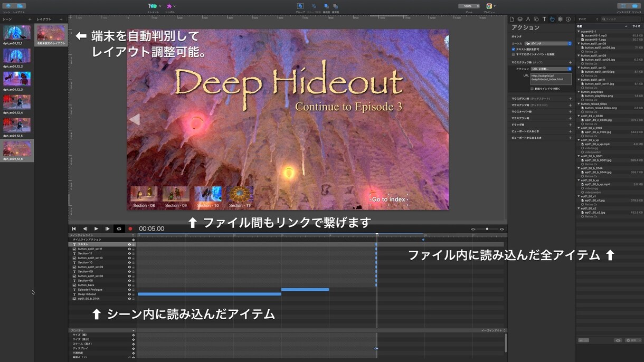The height and width of the screenshot is (362, 644).
Task: Open the Element inspector shapes icon
Action: click(x=536, y=19)
